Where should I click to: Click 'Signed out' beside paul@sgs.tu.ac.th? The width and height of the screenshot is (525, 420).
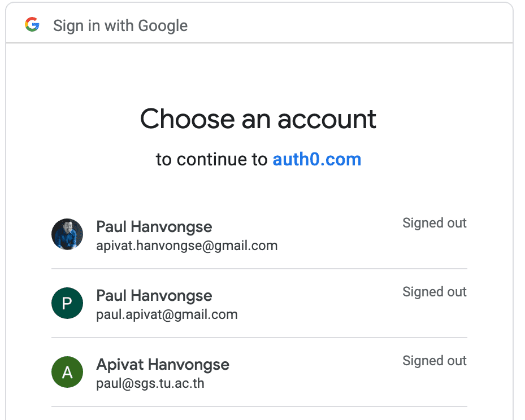434,361
